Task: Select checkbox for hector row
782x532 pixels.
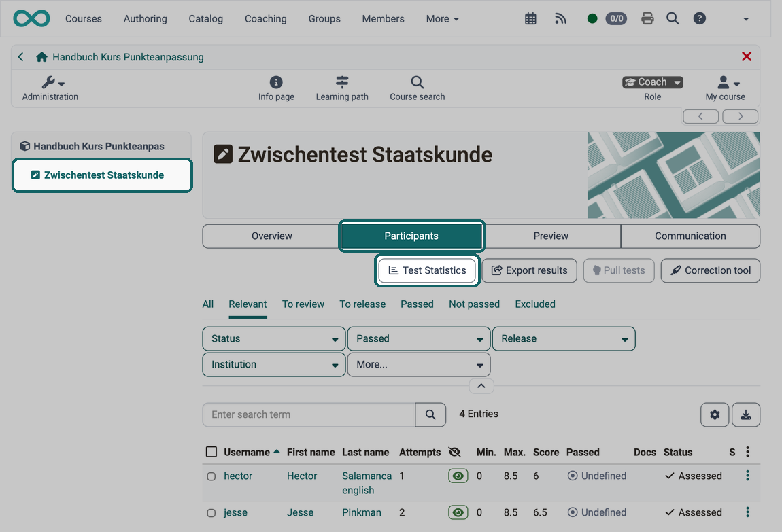Action: [211, 476]
